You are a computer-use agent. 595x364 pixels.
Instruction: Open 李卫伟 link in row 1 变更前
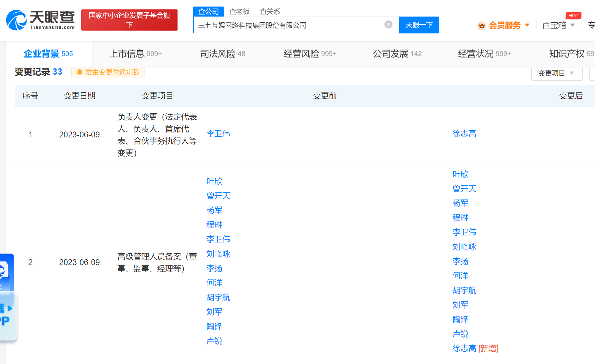coord(218,134)
